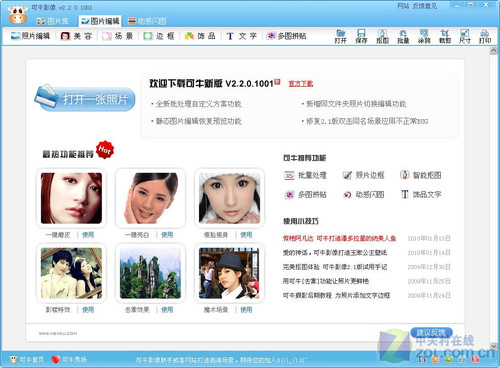Click 使用 under 影楼特效
Image resolution: width=500 pixels, height=368 pixels.
click(x=88, y=310)
